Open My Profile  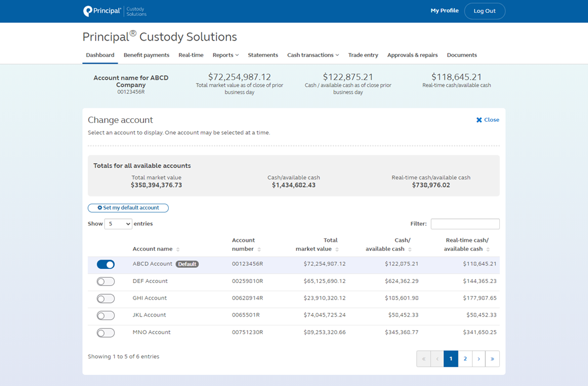click(x=445, y=10)
